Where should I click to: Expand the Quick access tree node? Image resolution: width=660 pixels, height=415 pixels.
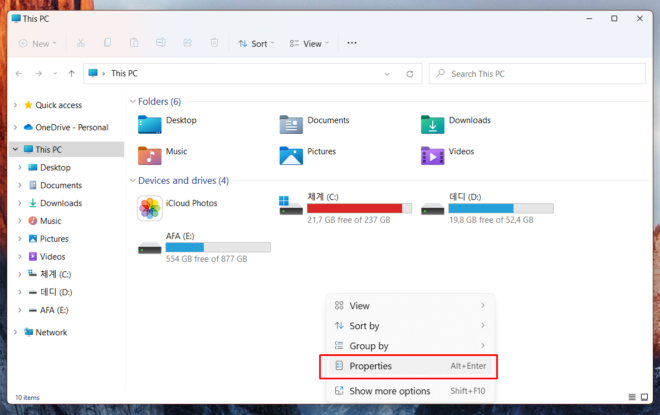tap(16, 105)
